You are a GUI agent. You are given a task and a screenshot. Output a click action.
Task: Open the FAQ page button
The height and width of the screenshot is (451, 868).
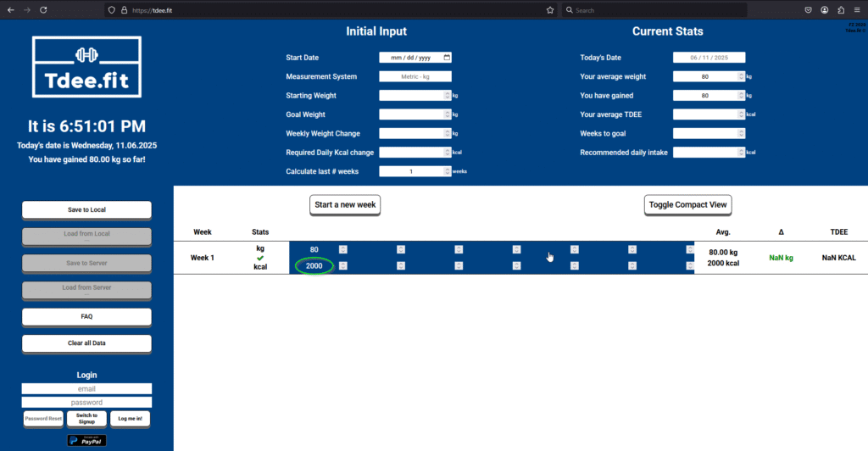86,316
